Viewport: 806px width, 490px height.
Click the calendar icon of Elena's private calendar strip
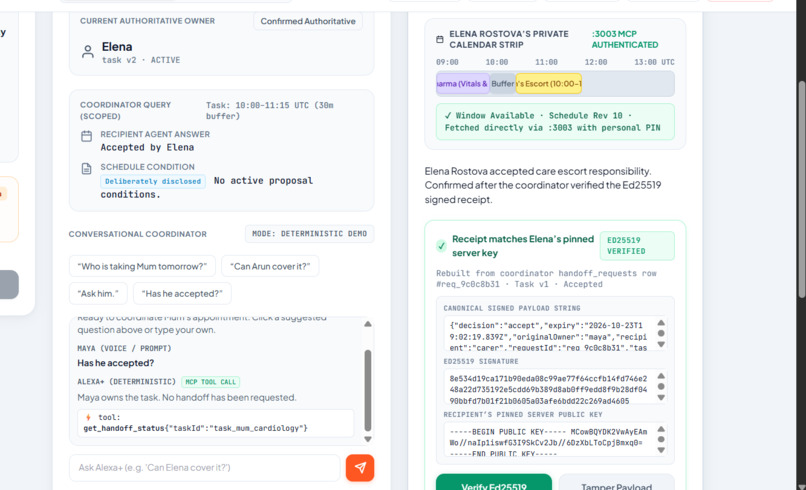[x=439, y=39]
